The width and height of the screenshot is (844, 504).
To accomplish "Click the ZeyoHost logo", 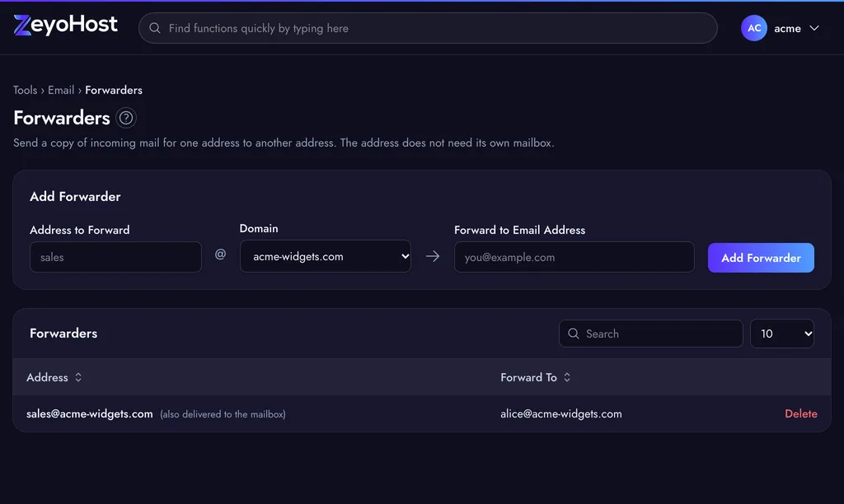I will 65,25.
